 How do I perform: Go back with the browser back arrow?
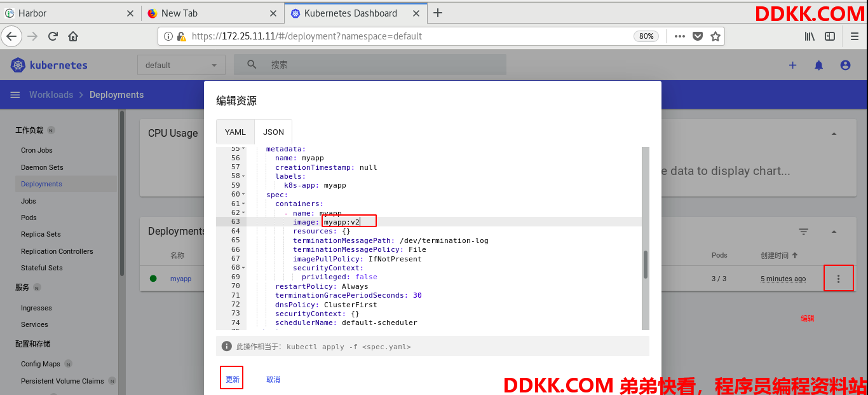pyautogui.click(x=11, y=36)
